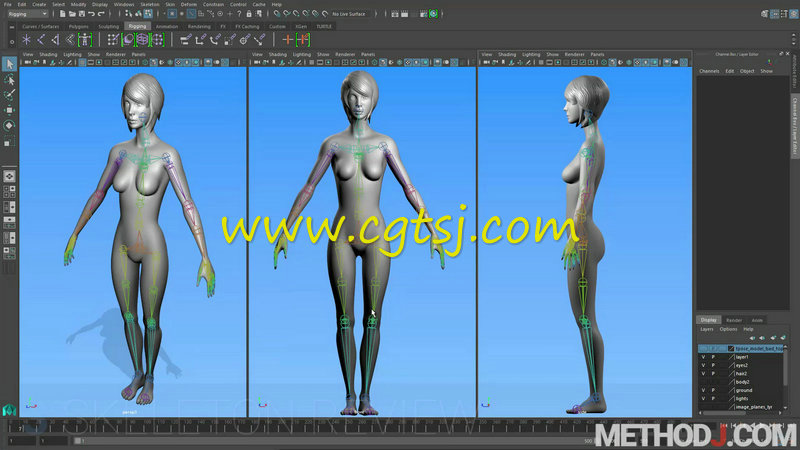This screenshot has height=450, width=800.
Task: Toggle visibility V for eyes2 layer
Action: 703,365
